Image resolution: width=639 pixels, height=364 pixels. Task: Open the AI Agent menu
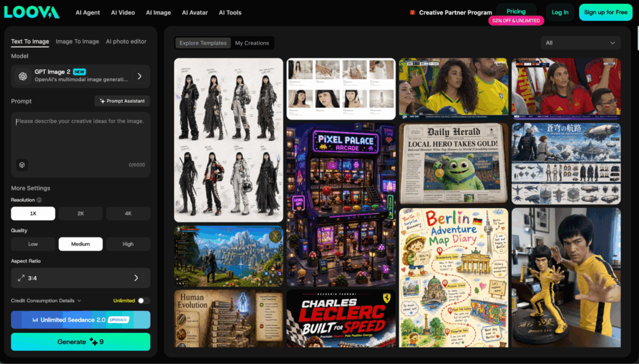(87, 12)
